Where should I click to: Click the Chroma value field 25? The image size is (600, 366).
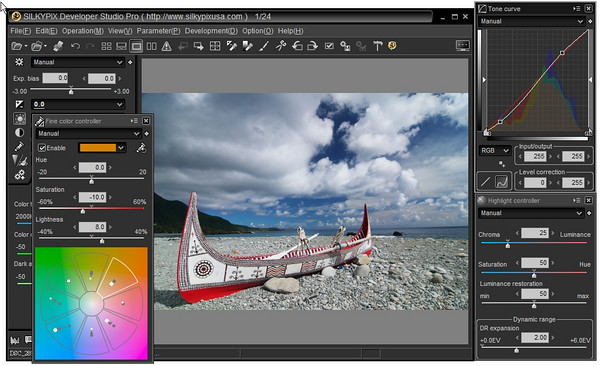pos(535,232)
